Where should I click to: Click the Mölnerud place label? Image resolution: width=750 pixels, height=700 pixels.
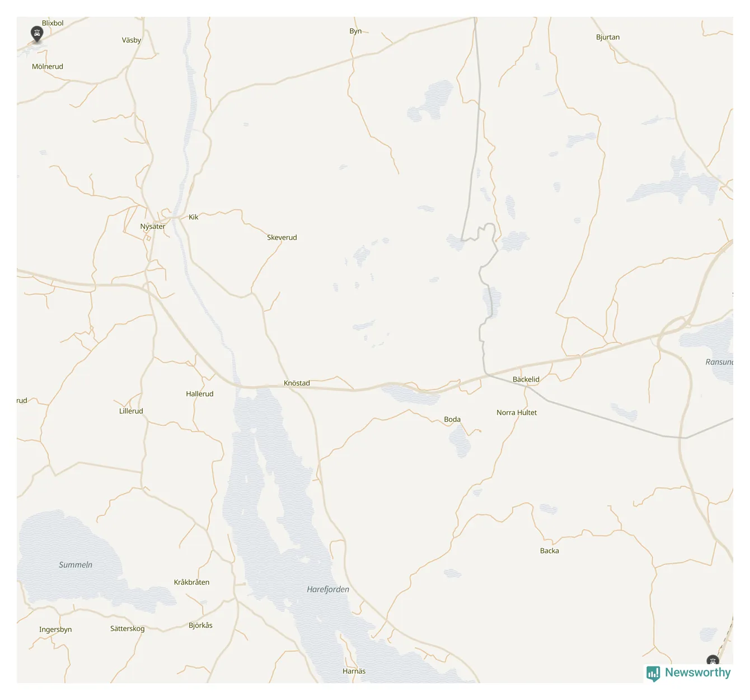tap(48, 67)
